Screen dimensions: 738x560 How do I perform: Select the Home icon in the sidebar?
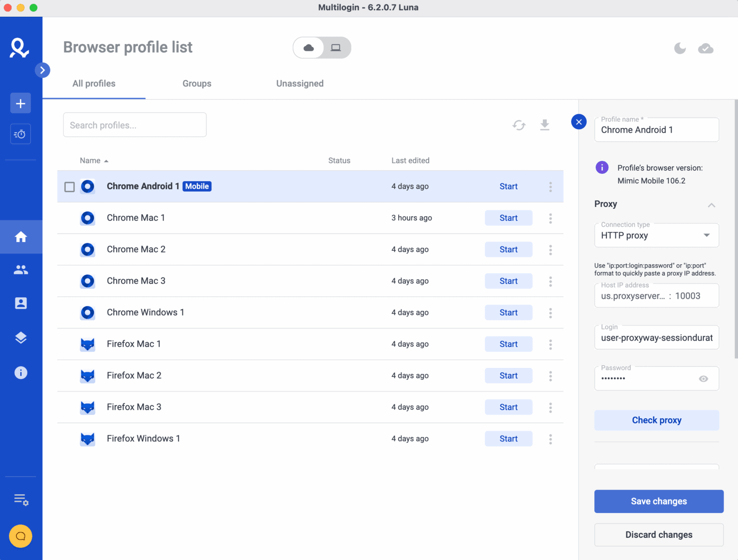(21, 237)
